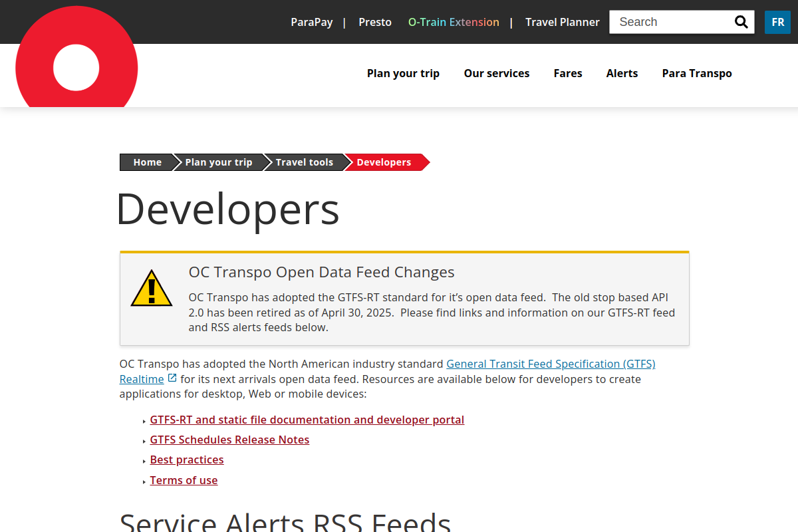This screenshot has height=532, width=798.
Task: Open the O-Train Extension link
Action: (x=454, y=22)
